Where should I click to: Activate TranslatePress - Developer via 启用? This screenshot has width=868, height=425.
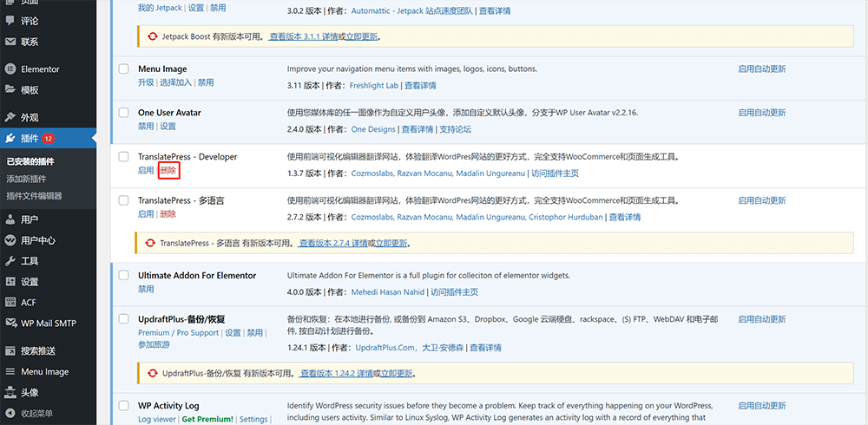tap(146, 171)
